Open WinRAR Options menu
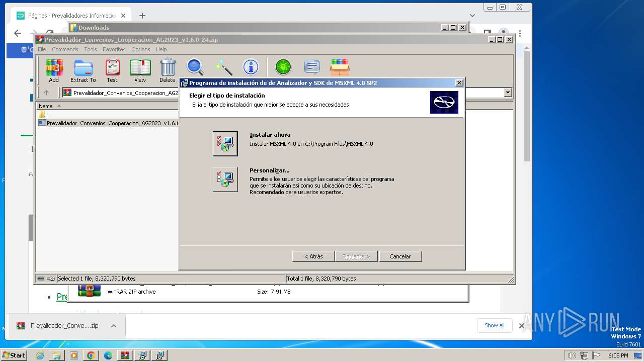This screenshot has width=644, height=362. (x=141, y=49)
